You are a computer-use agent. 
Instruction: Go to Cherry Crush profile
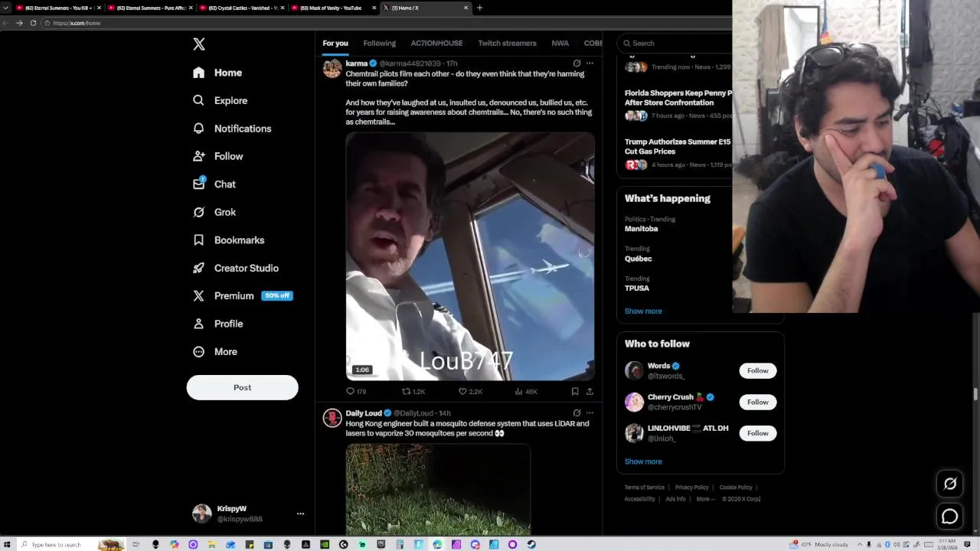[x=670, y=397]
